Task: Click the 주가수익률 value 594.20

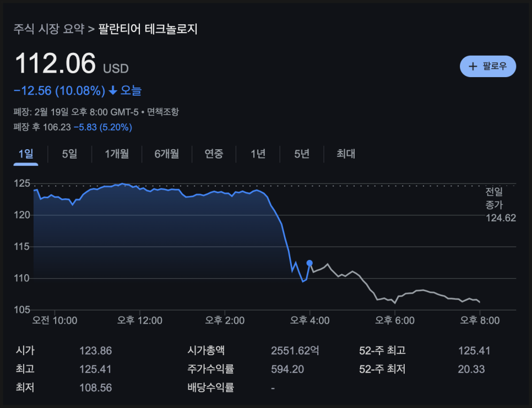Action: click(x=287, y=369)
